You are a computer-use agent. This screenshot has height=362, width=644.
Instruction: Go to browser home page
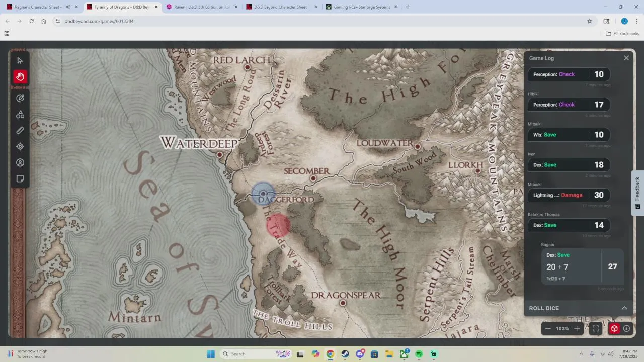coord(43,21)
